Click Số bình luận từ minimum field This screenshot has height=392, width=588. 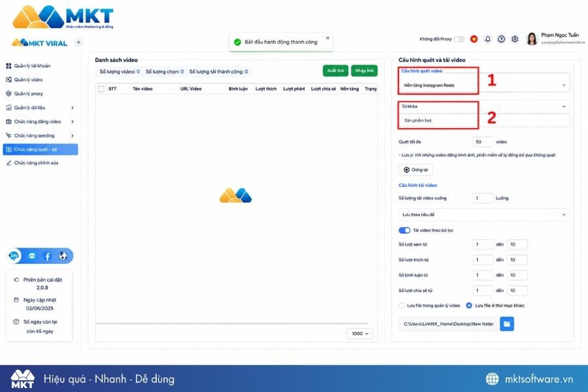pyautogui.click(x=483, y=275)
